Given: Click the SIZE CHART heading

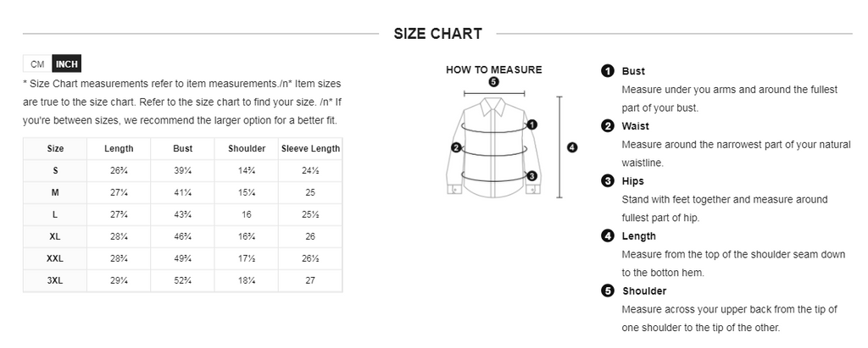Looking at the screenshot, I should pos(438,34).
